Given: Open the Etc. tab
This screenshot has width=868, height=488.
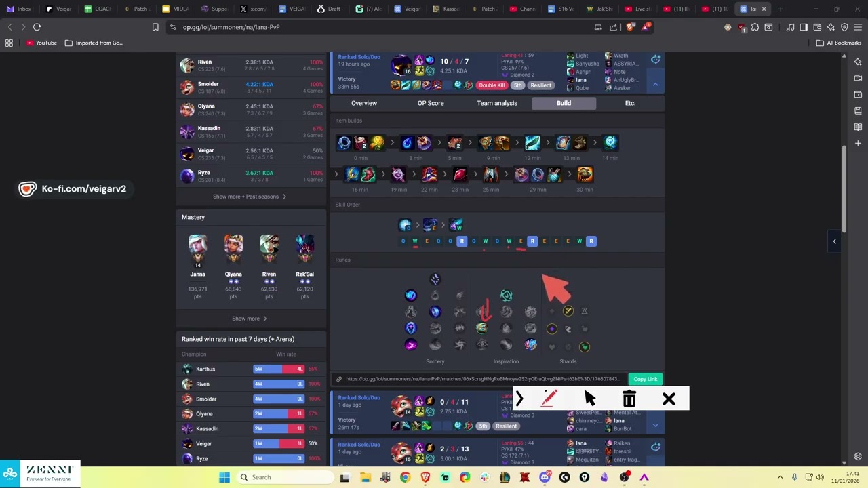Looking at the screenshot, I should click(630, 103).
